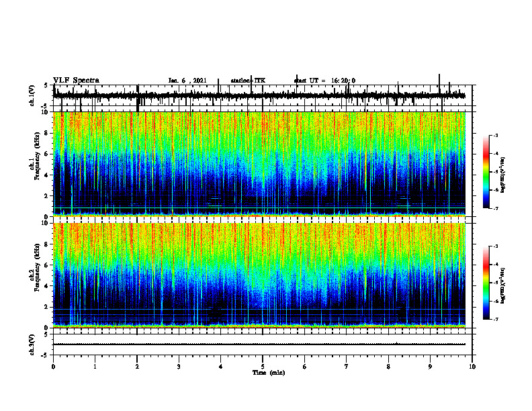Click time axis tick label "1"
532x411 pixels.
pos(95,367)
